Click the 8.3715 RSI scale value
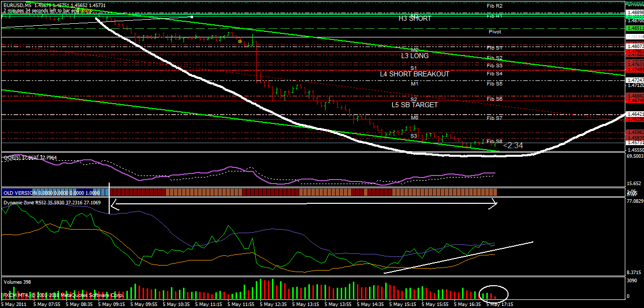Image resolution: width=644 pixels, height=308 pixels. pos(634,272)
